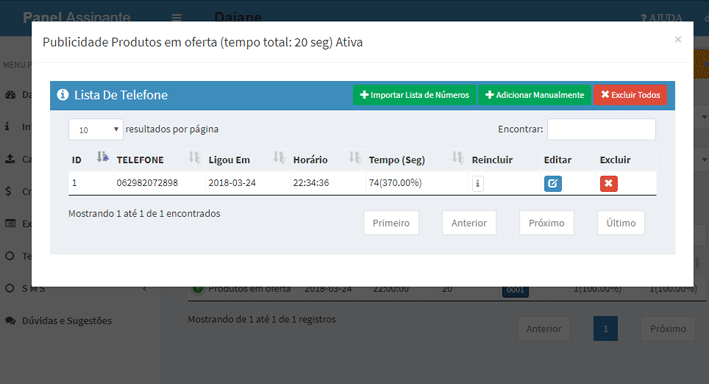Go to Último page
The height and width of the screenshot is (384, 709).
[x=621, y=223]
